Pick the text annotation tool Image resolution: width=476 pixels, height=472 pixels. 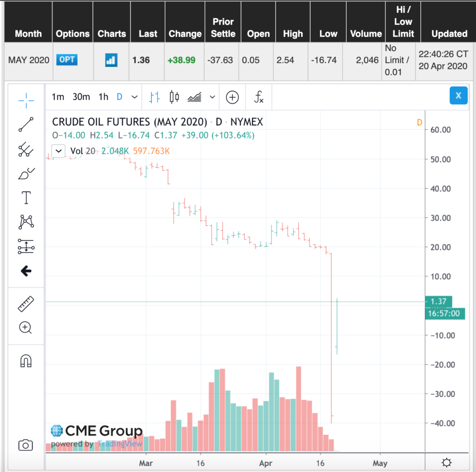pos(26,198)
